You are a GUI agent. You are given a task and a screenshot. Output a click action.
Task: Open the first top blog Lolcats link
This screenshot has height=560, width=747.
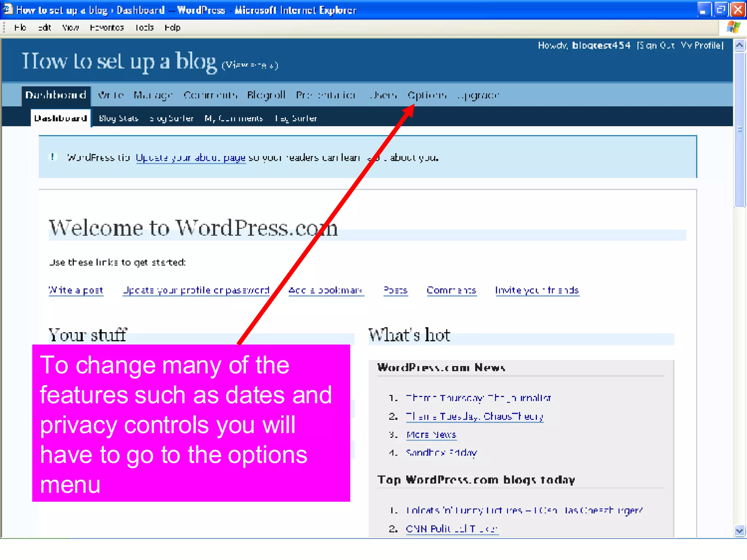524,510
